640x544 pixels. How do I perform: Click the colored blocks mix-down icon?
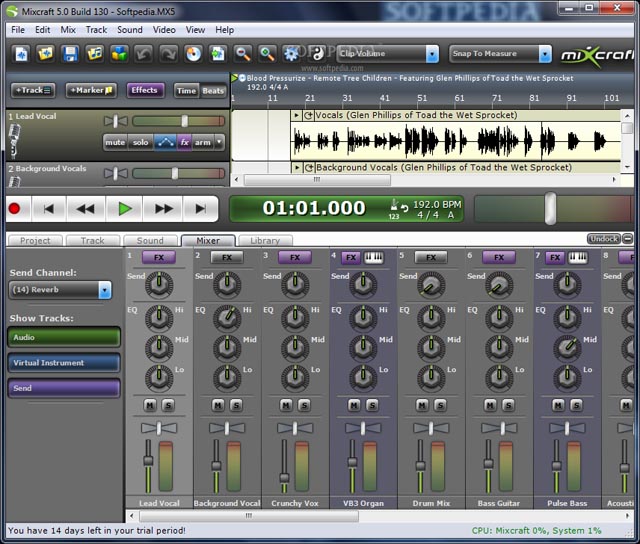[119, 53]
